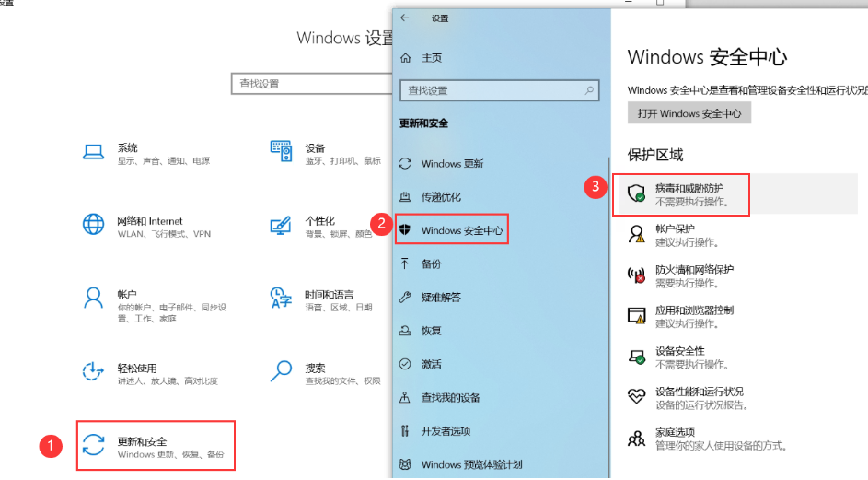Click the 系统 laptop icon
This screenshot has height=480, width=868.
pyautogui.click(x=94, y=152)
